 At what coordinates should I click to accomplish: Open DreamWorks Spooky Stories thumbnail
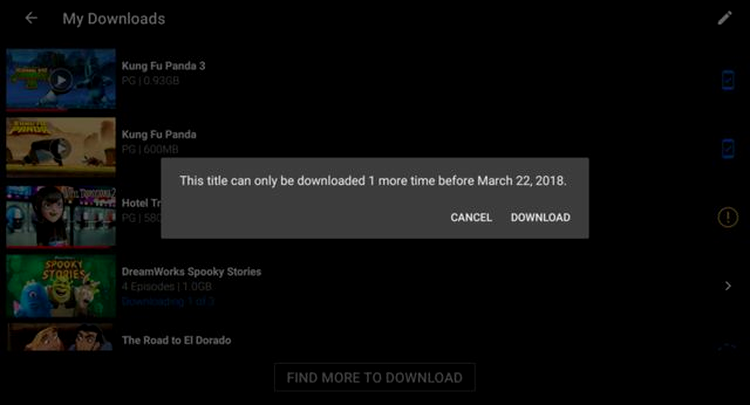click(x=61, y=285)
